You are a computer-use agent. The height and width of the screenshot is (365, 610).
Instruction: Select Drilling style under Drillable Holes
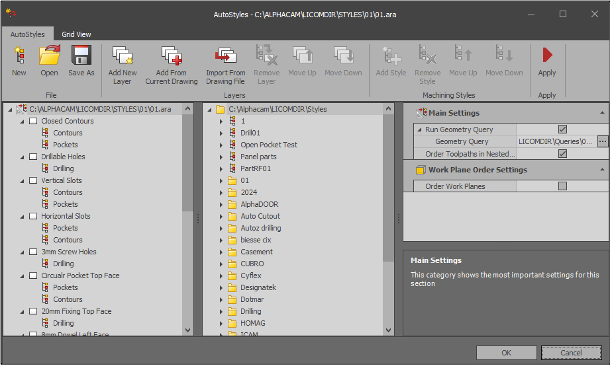pos(63,168)
